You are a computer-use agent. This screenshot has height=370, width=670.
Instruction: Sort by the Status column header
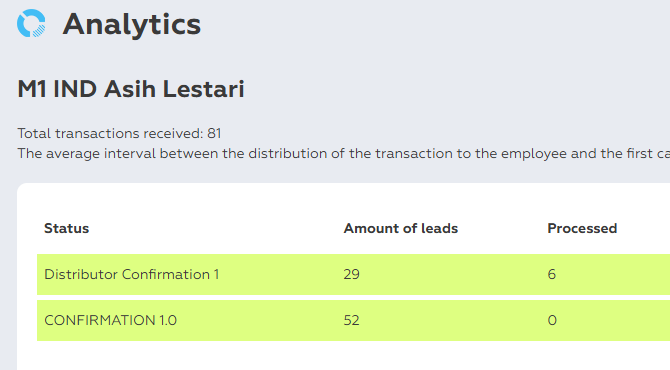click(67, 229)
